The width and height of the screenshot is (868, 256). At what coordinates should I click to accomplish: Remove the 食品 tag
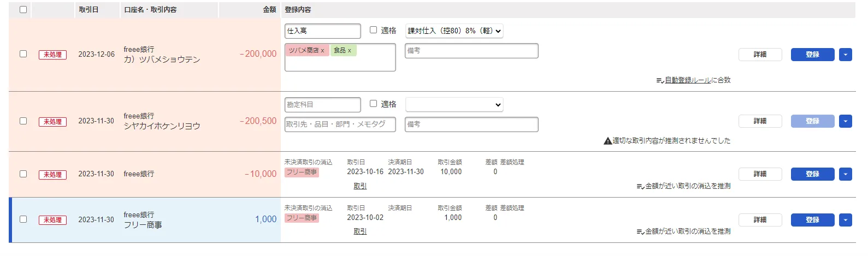pyautogui.click(x=350, y=51)
